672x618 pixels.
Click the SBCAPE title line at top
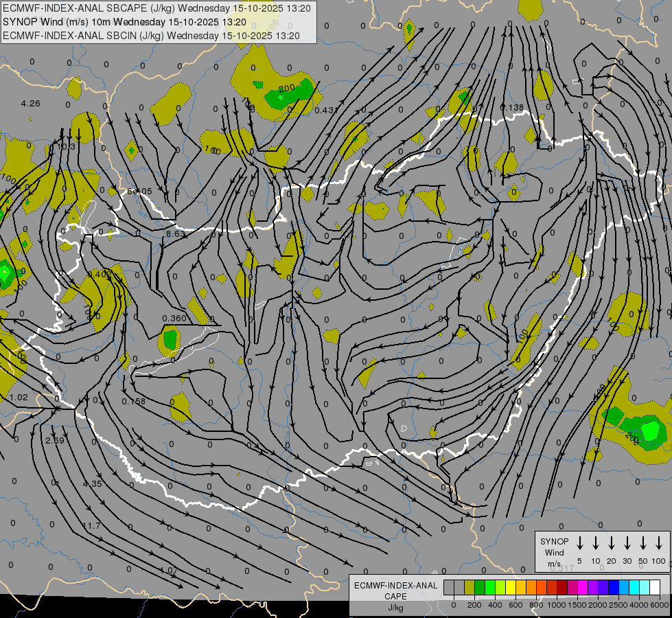pos(157,8)
